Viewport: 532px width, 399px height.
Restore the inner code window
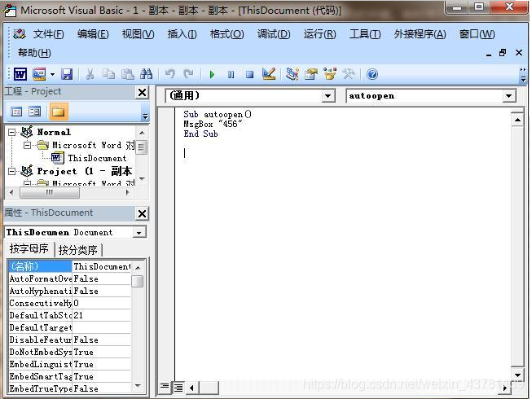[503, 53]
